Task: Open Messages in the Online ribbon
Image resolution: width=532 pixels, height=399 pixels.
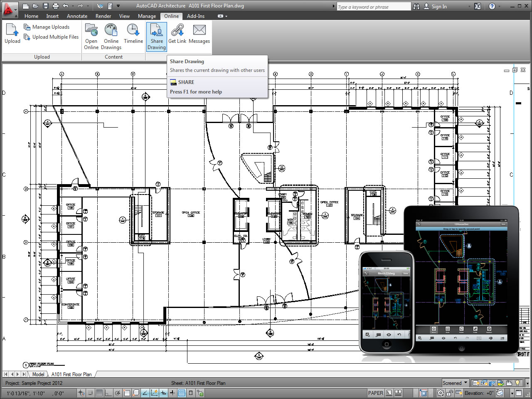Action: [x=199, y=34]
